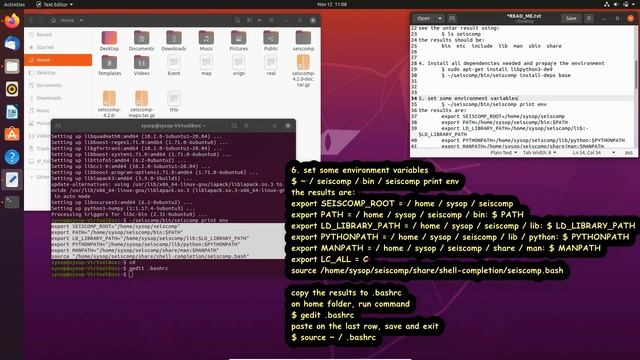Select Home in Files sidebar

(x=58, y=60)
